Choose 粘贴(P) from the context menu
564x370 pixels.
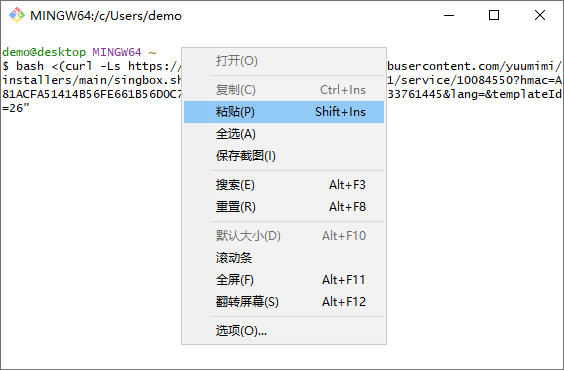click(x=284, y=112)
